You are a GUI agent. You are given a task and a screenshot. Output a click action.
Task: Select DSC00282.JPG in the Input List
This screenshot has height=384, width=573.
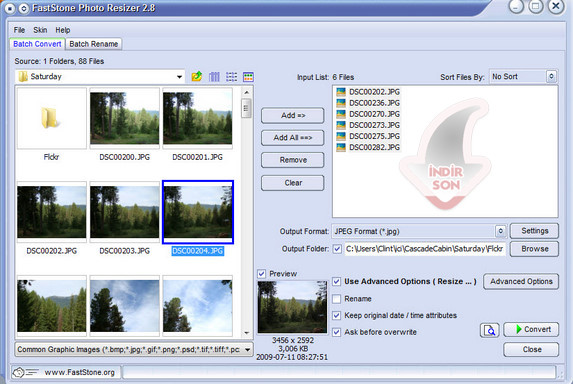(374, 147)
